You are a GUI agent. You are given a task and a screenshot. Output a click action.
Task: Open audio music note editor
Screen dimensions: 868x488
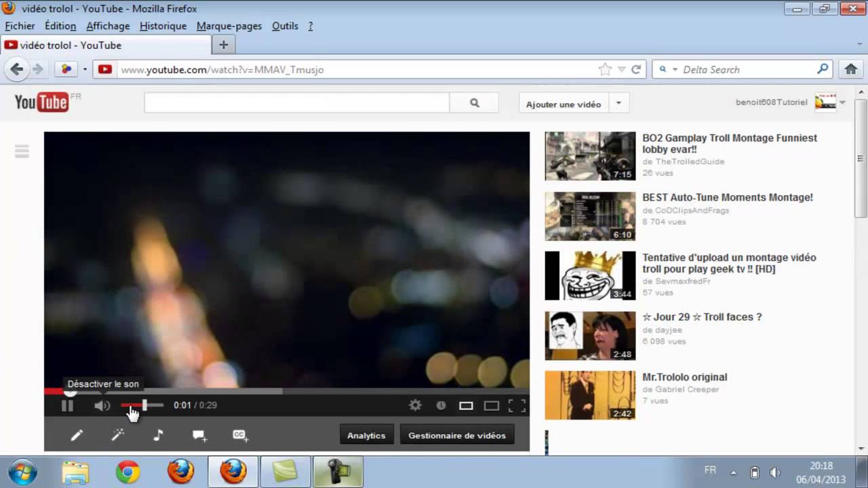(x=158, y=435)
